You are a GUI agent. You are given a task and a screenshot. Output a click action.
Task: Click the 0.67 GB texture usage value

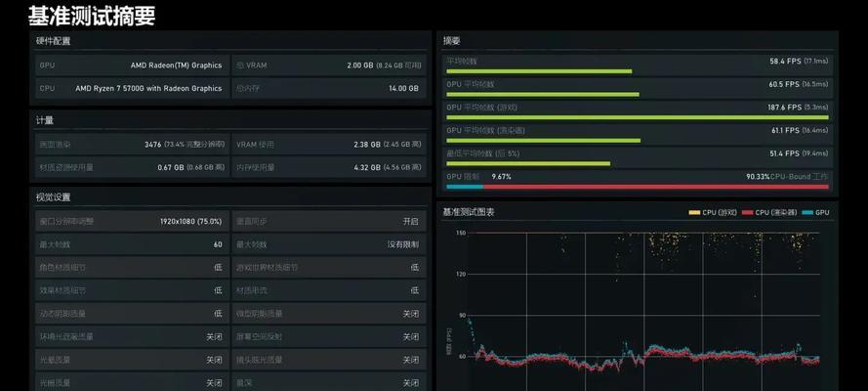pos(171,167)
